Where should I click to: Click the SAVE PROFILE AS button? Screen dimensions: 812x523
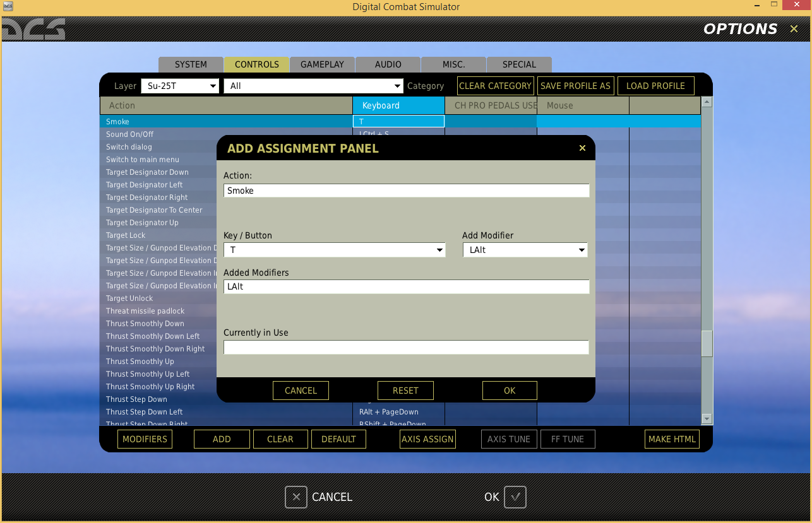[576, 86]
